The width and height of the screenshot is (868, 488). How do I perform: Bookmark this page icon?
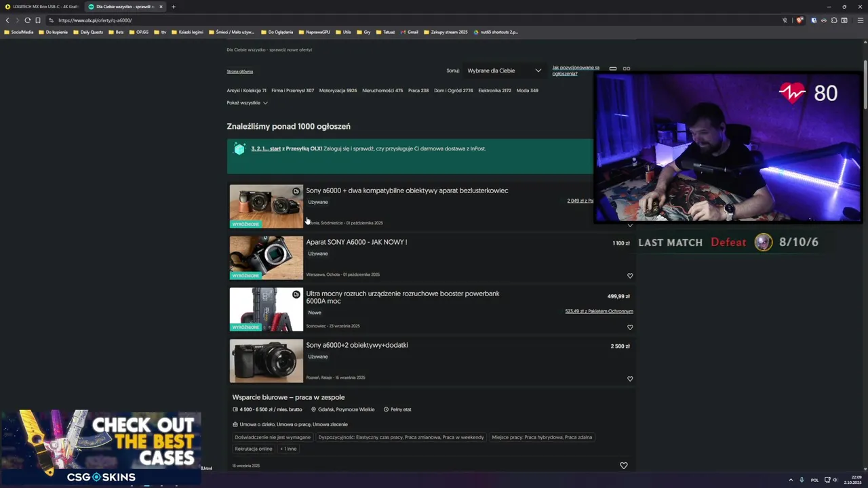pyautogui.click(x=38, y=20)
